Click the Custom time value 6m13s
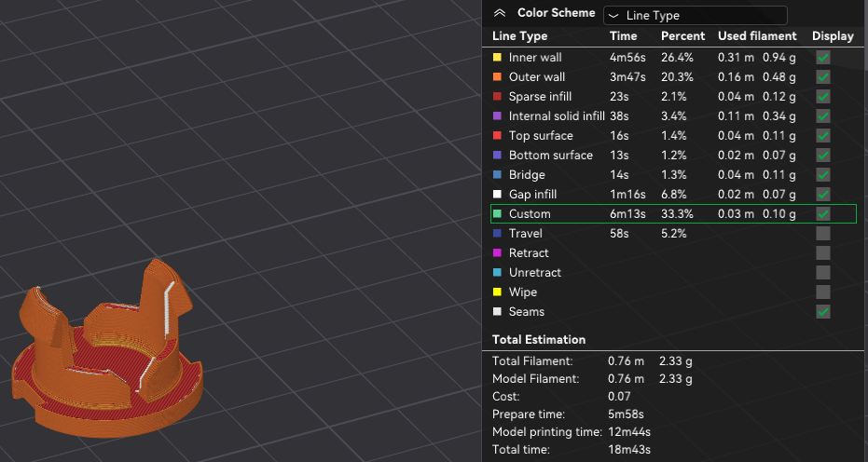 (627, 214)
